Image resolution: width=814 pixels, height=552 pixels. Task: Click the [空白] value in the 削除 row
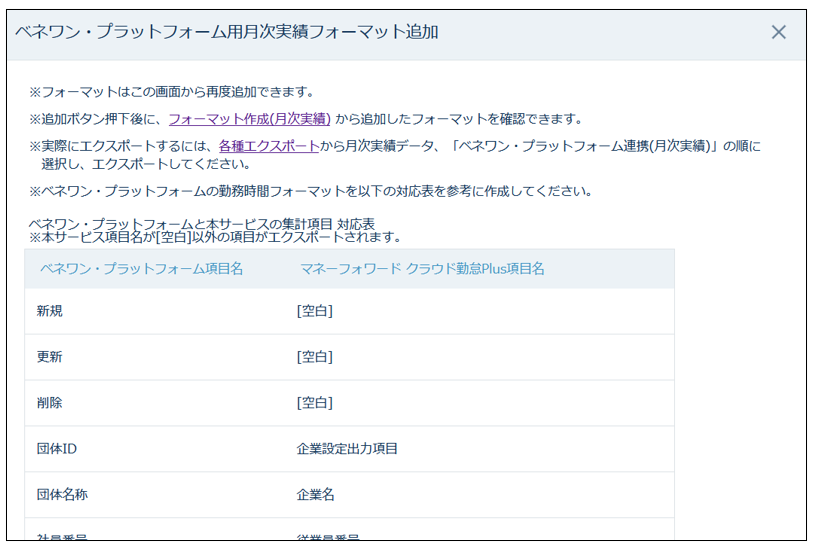click(x=315, y=402)
